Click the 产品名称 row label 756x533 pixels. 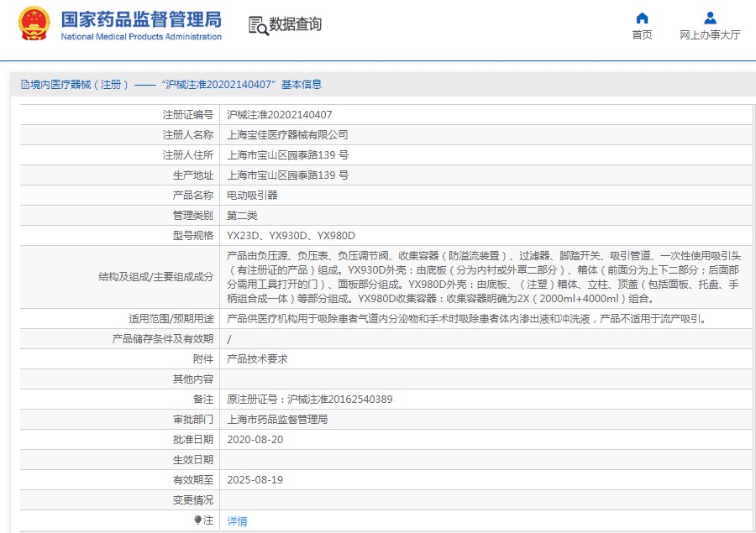193,196
